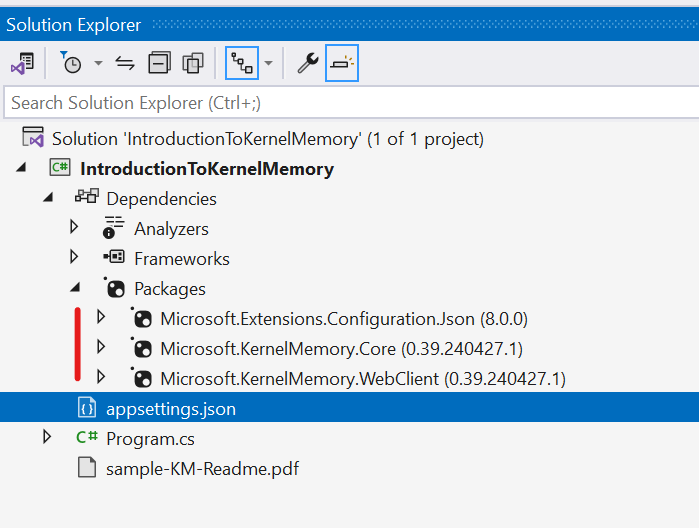
Task: Click the Pending Changes Filter icon
Action: pos(70,64)
